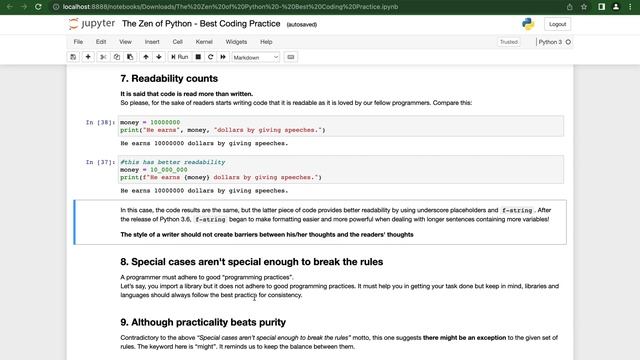640x360 pixels.
Task: Open the browser side panel icon
Action: (x=601, y=7)
